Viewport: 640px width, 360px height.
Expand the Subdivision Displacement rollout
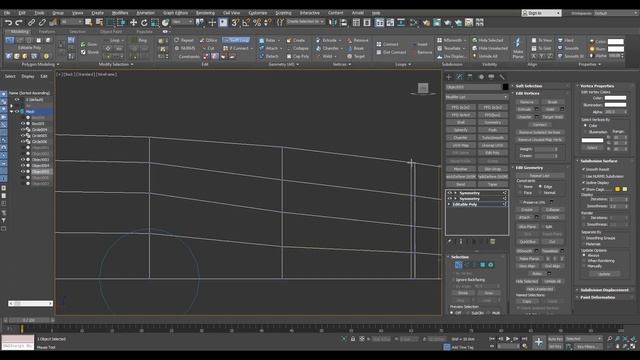pos(604,290)
